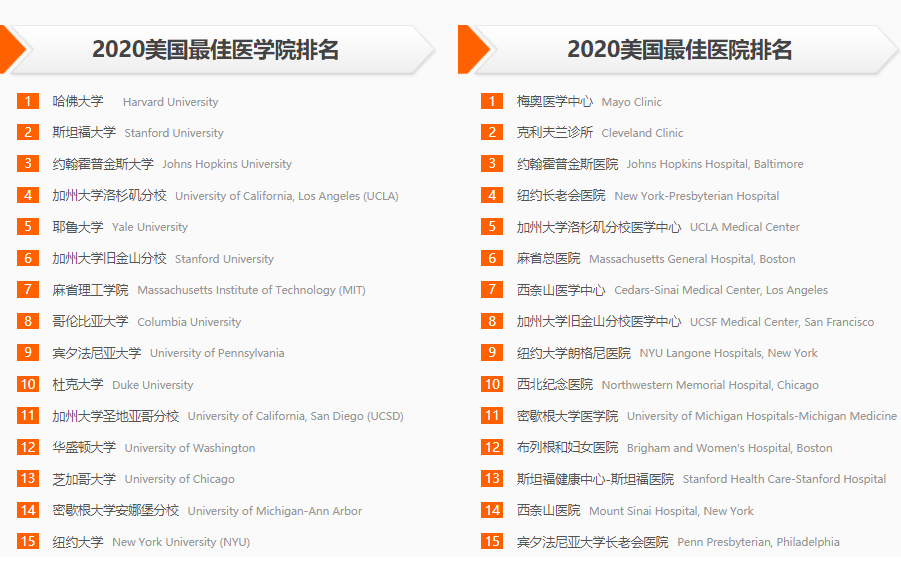Click the text Harvard University
Viewport: 901px width, 572px height.
(x=171, y=102)
